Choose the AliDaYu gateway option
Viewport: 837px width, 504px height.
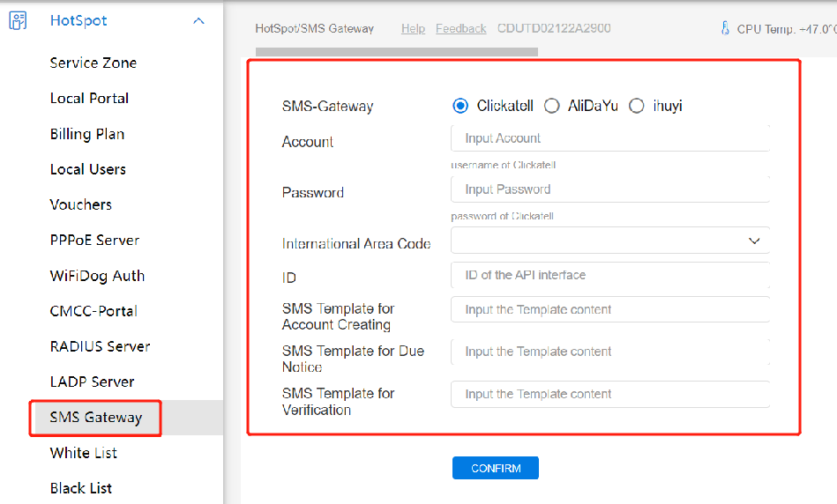pyautogui.click(x=551, y=106)
